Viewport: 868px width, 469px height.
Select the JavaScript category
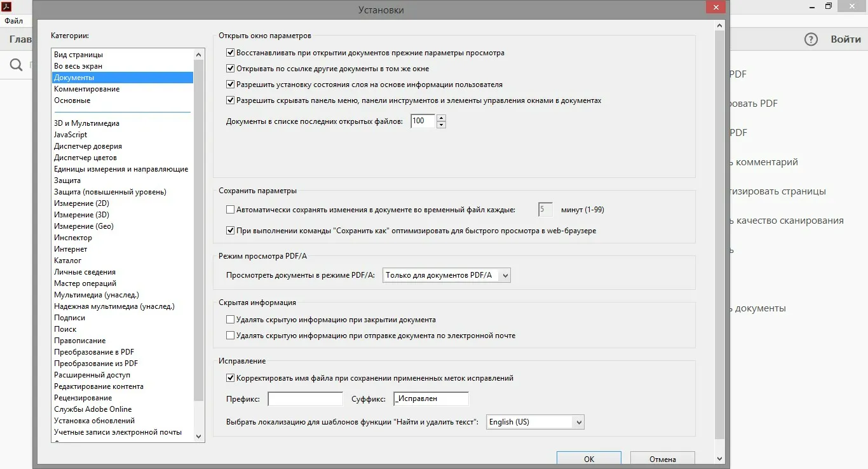[x=71, y=135]
